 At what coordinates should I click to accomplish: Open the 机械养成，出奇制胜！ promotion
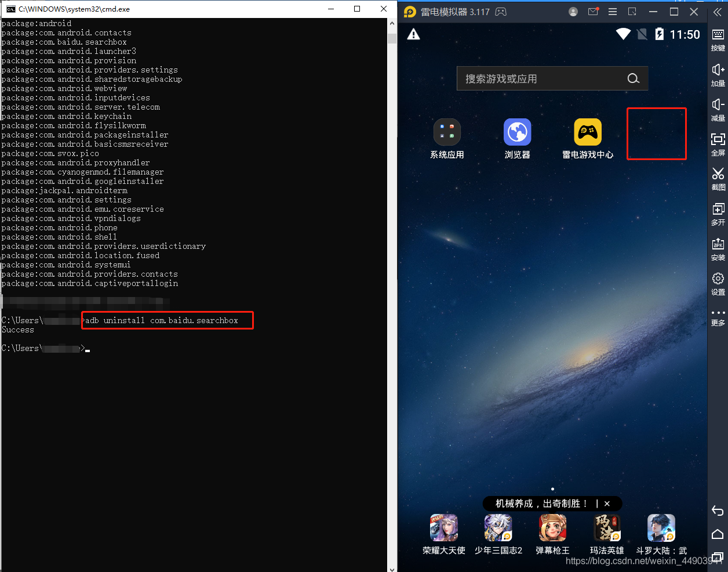[x=541, y=504]
